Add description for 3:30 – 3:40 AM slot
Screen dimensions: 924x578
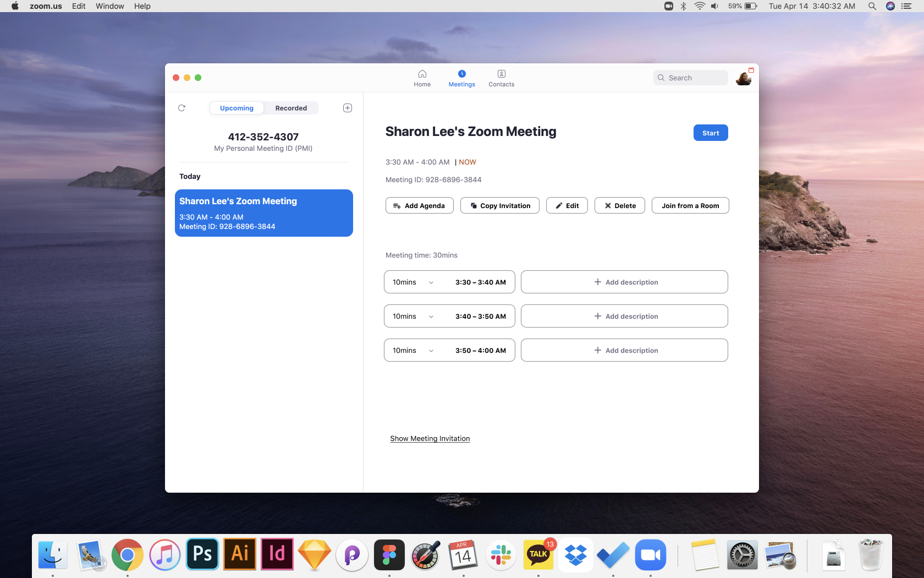pos(624,282)
